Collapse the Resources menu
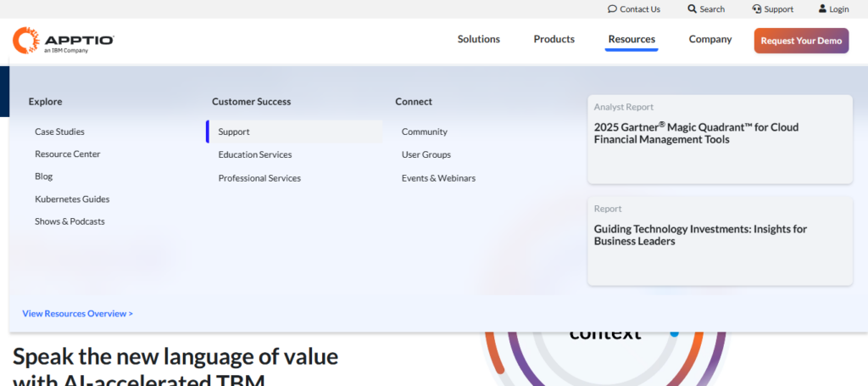 (632, 39)
